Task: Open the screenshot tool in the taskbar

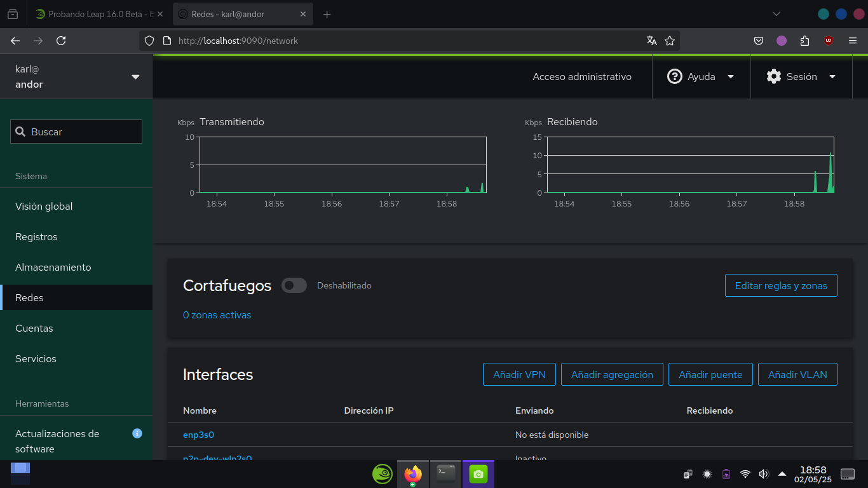Action: pyautogui.click(x=478, y=474)
